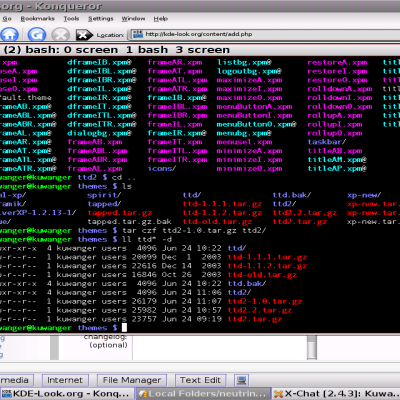Click the file size "26179" in the listing

[144, 301]
